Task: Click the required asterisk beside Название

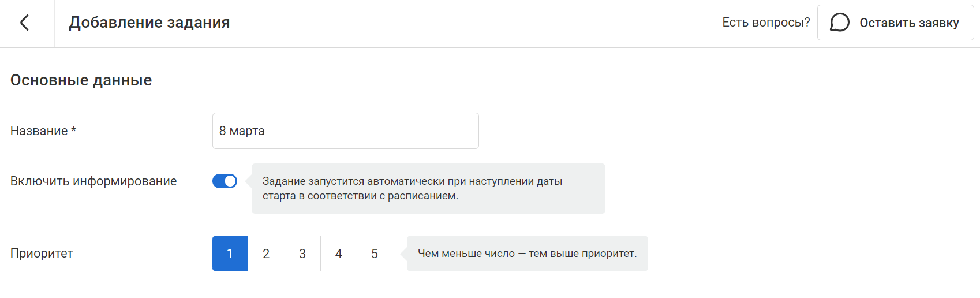Action: tap(73, 130)
